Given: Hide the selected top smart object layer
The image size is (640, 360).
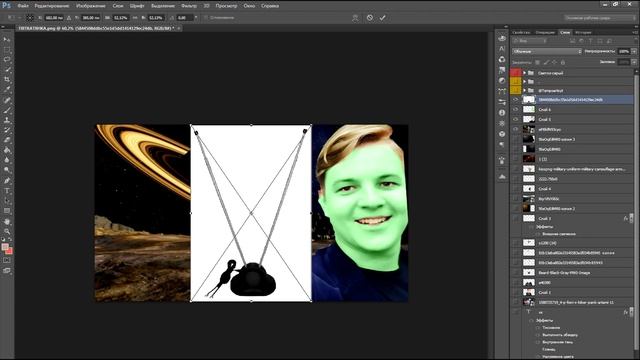Looking at the screenshot, I should coord(516,100).
